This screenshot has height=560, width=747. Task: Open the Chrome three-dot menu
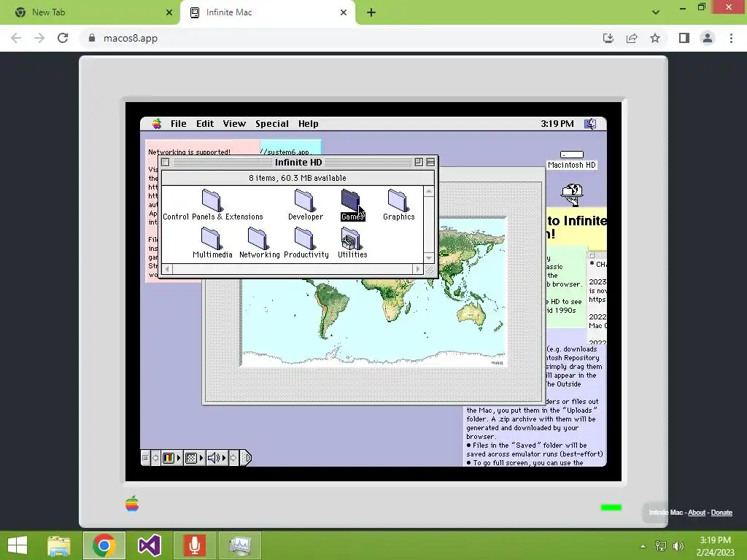(731, 38)
